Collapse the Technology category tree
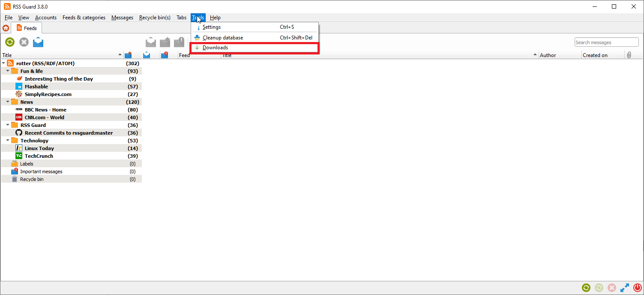 click(x=8, y=141)
